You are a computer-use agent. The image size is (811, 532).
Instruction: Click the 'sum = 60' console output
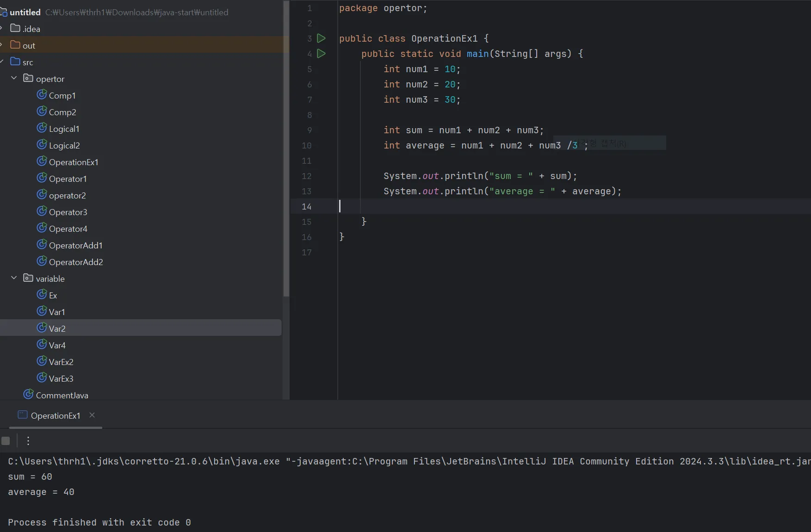click(x=30, y=477)
